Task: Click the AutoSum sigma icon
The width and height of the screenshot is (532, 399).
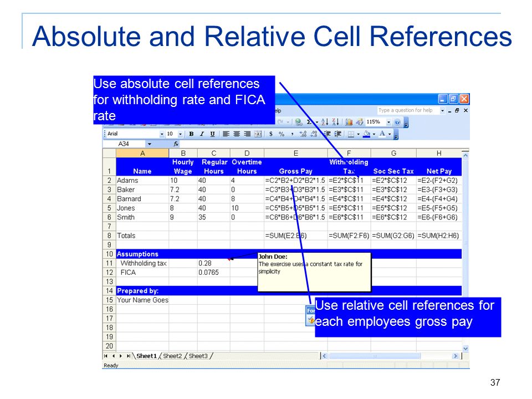Action: [309, 122]
